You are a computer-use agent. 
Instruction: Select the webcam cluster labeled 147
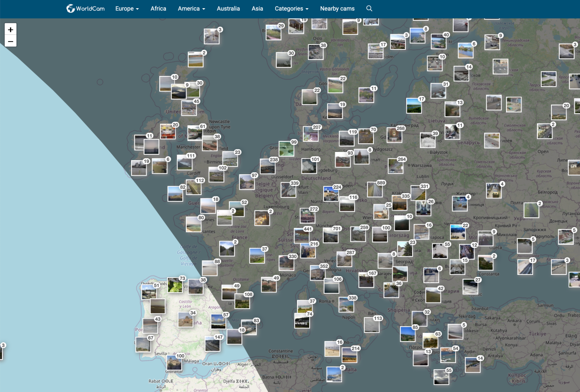(x=212, y=344)
